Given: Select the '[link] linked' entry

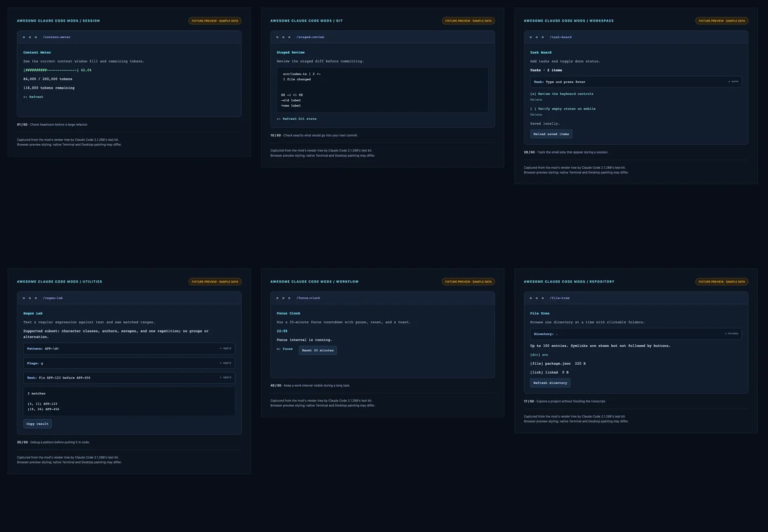Looking at the screenshot, I should tap(549, 372).
